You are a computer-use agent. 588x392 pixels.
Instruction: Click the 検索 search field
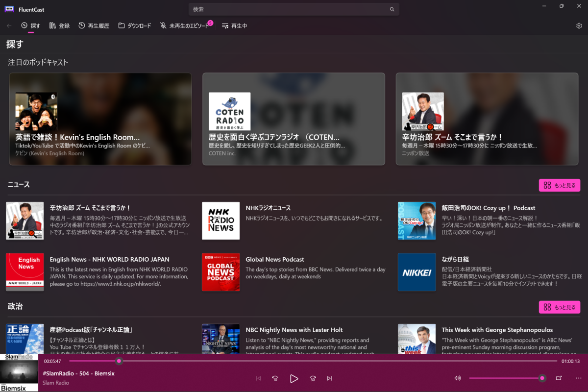click(294, 9)
